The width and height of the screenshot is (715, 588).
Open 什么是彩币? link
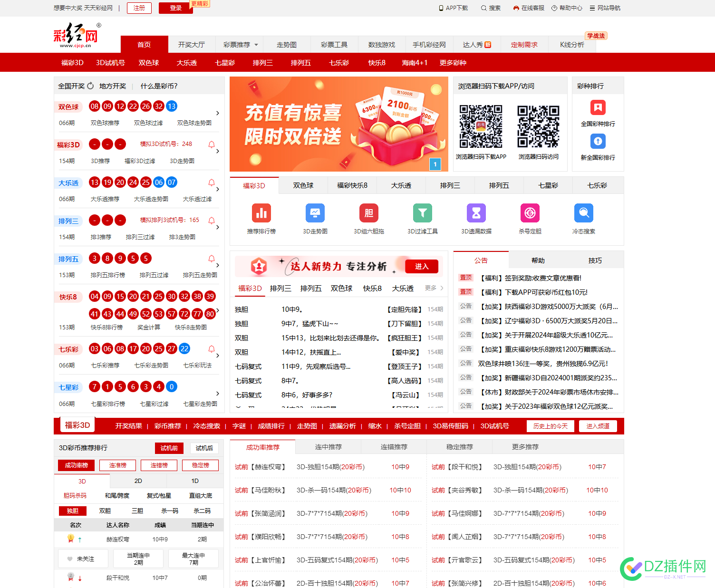159,86
